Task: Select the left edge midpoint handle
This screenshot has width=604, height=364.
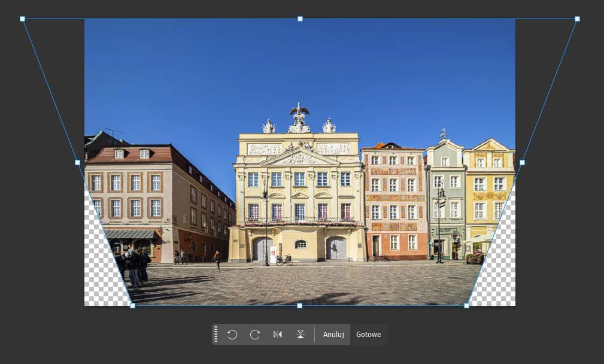Action: click(x=78, y=162)
